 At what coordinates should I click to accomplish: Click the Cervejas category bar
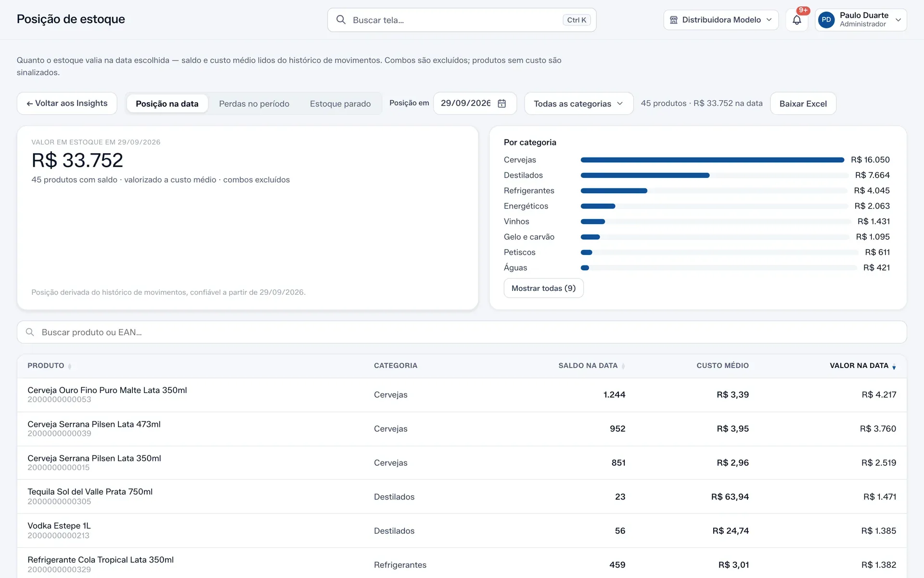point(712,160)
